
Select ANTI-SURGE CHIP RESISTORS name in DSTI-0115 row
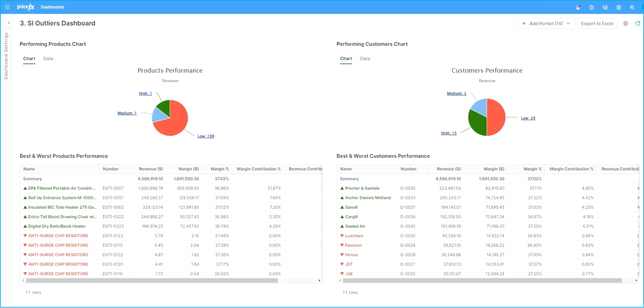point(58,246)
